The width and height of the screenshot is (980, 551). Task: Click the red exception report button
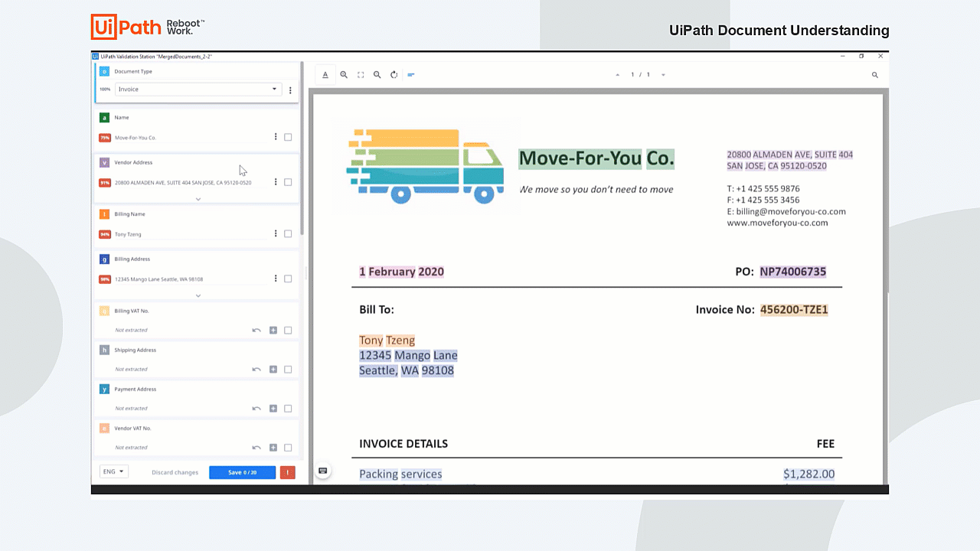point(288,472)
